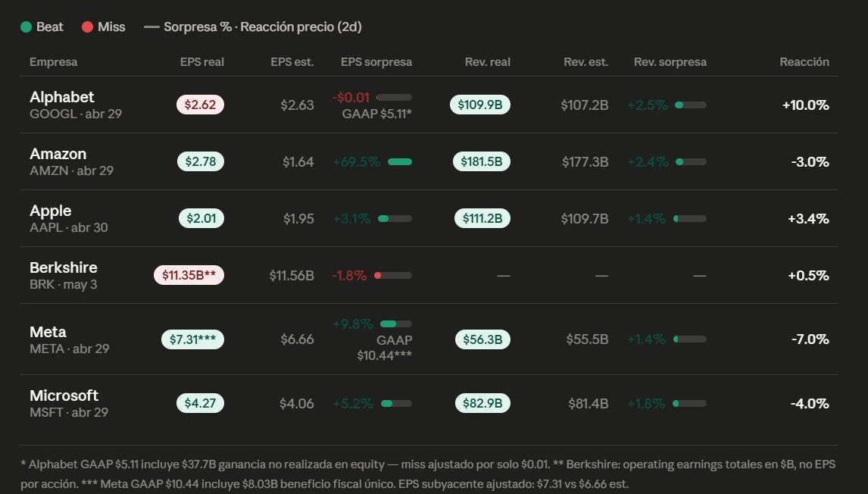Select Meta's $7.31*** EPS badge
The image size is (868, 494).
tap(192, 339)
